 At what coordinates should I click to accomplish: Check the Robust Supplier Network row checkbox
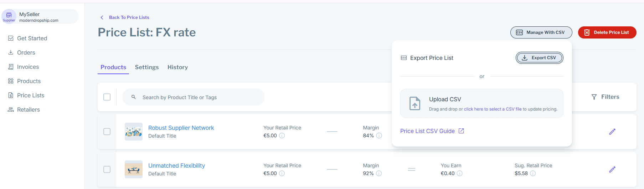point(107,132)
